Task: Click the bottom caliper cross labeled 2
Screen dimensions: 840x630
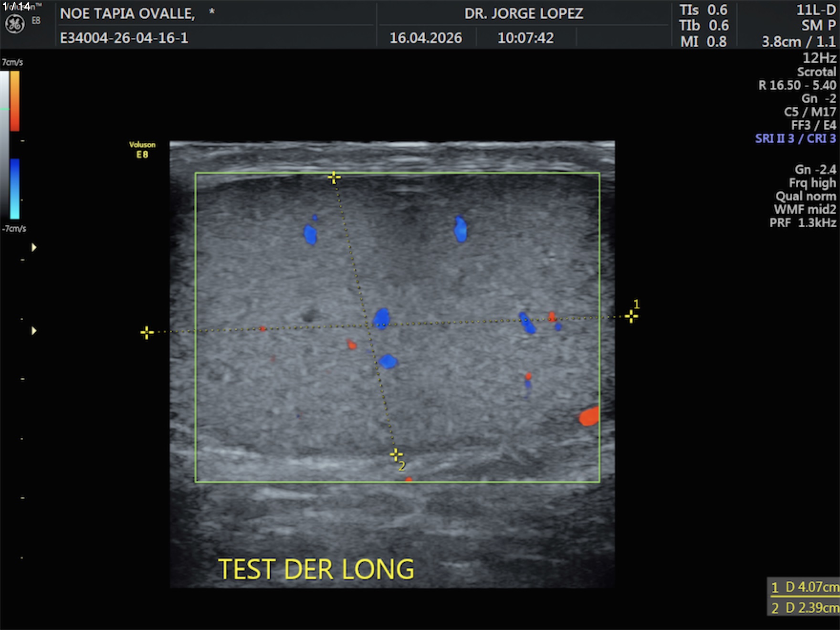Action: (396, 454)
